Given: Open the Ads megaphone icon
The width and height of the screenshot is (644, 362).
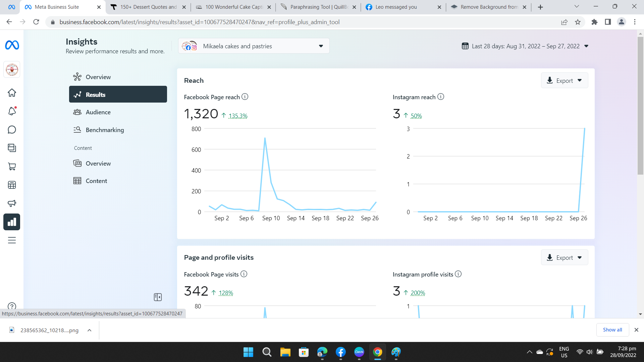Looking at the screenshot, I should coord(12,203).
